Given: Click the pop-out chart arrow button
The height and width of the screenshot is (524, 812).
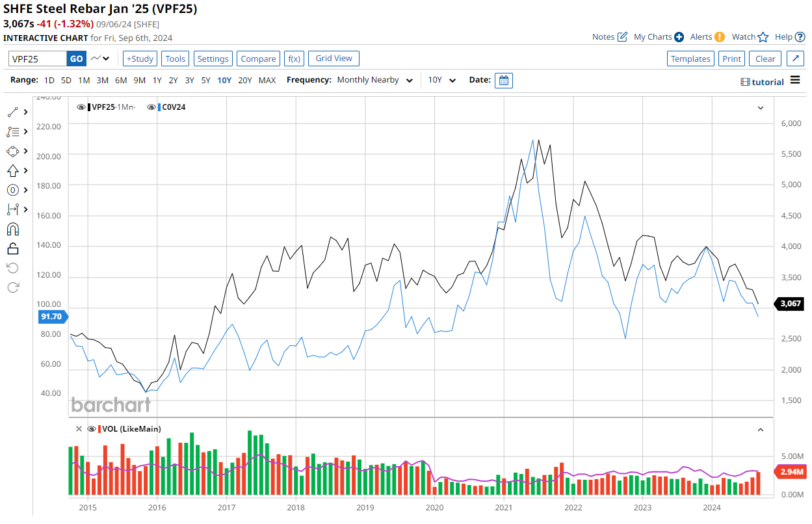Looking at the screenshot, I should point(795,59).
